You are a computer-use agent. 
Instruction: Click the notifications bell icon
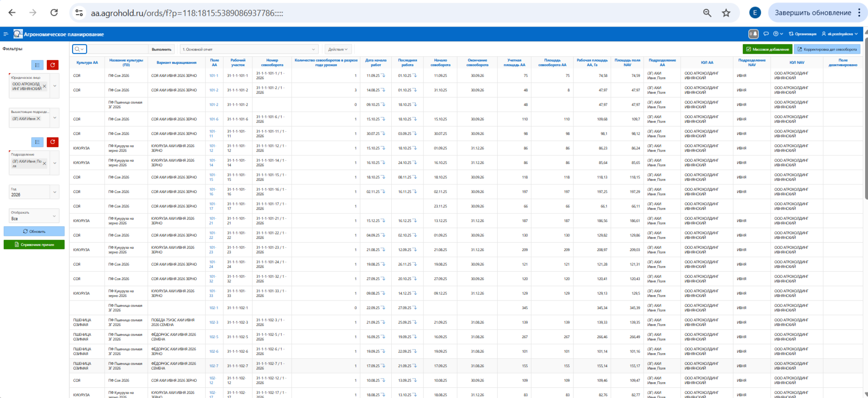click(x=753, y=34)
